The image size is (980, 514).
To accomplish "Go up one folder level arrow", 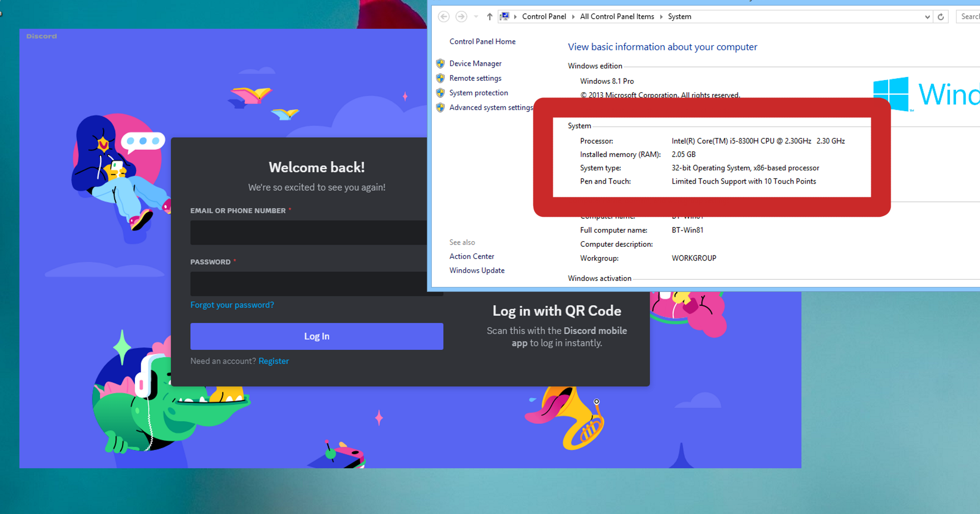I will click(489, 17).
